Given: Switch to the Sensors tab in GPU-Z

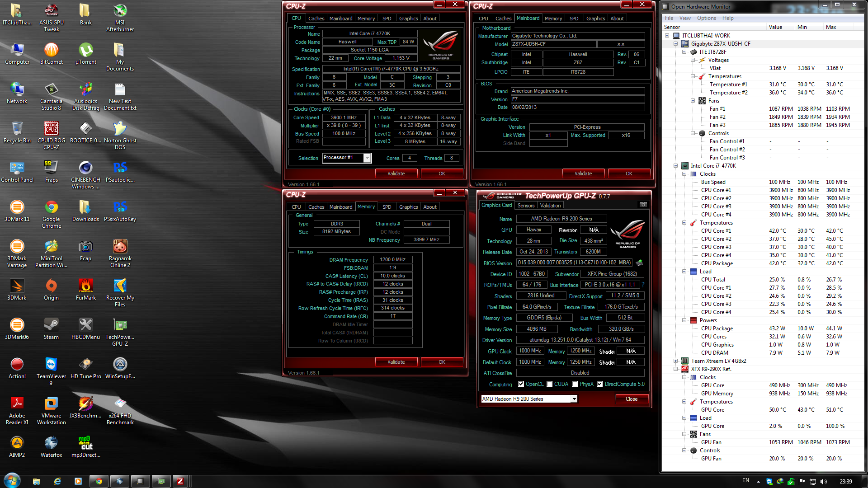Looking at the screenshot, I should pyautogui.click(x=526, y=206).
